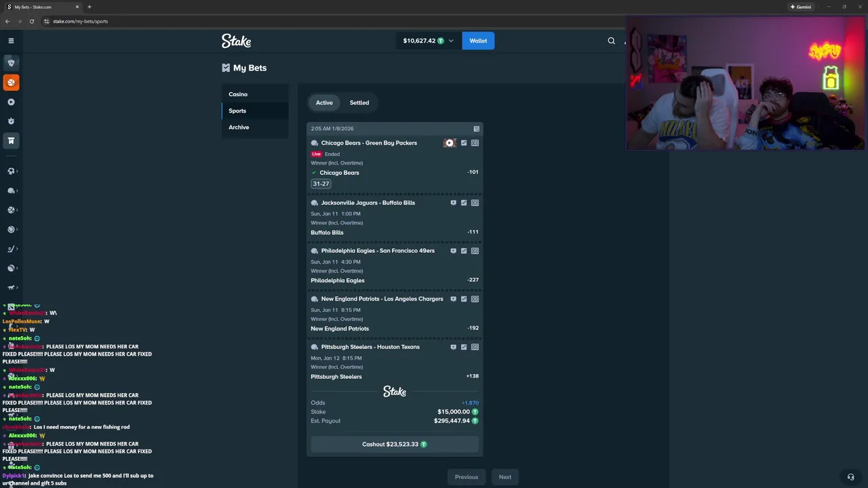The image size is (868, 488).
Task: Cashout the parlay for $23,523.33
Action: 395,444
